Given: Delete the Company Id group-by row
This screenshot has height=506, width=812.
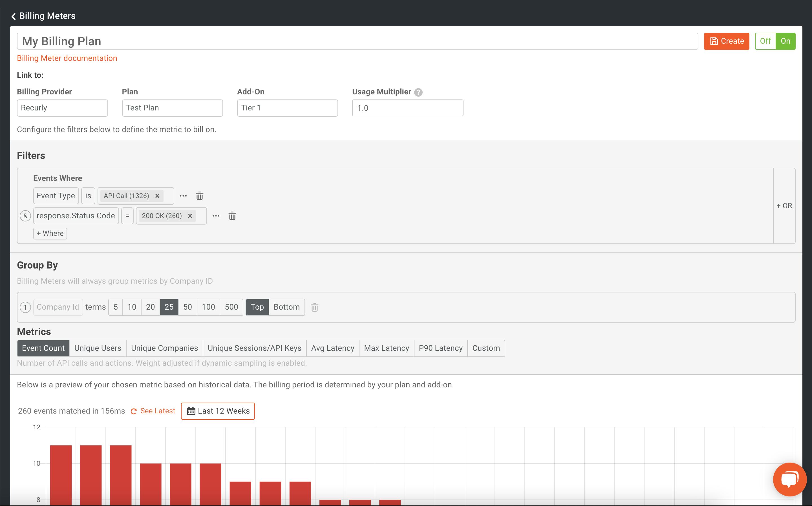Looking at the screenshot, I should click(314, 307).
